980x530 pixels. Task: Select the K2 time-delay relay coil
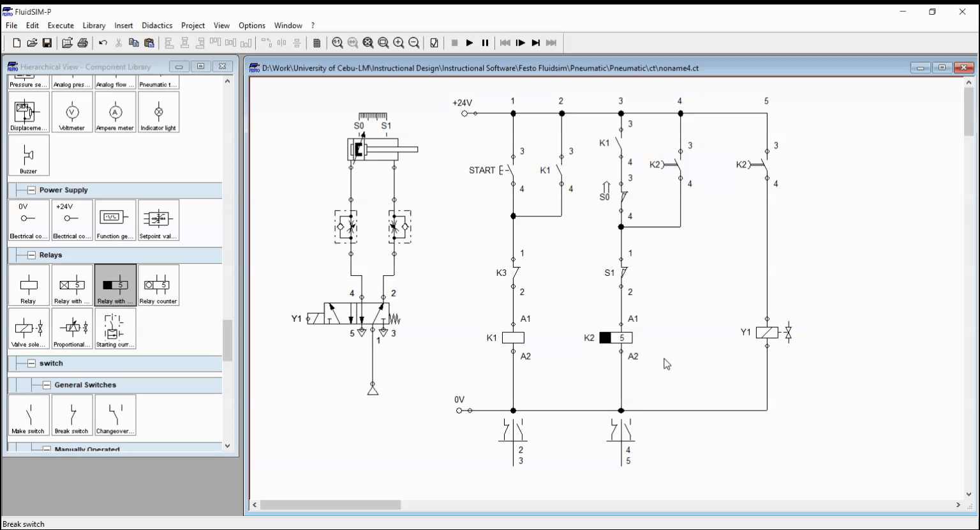[616, 338]
